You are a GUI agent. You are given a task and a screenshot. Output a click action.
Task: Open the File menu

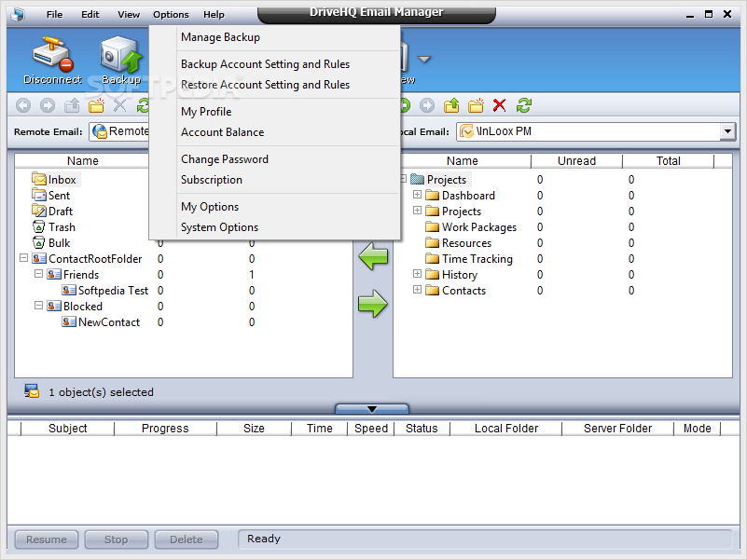tap(55, 14)
